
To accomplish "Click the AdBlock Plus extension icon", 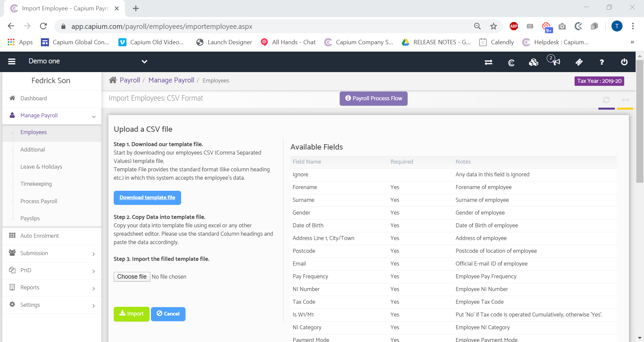I will click(514, 26).
